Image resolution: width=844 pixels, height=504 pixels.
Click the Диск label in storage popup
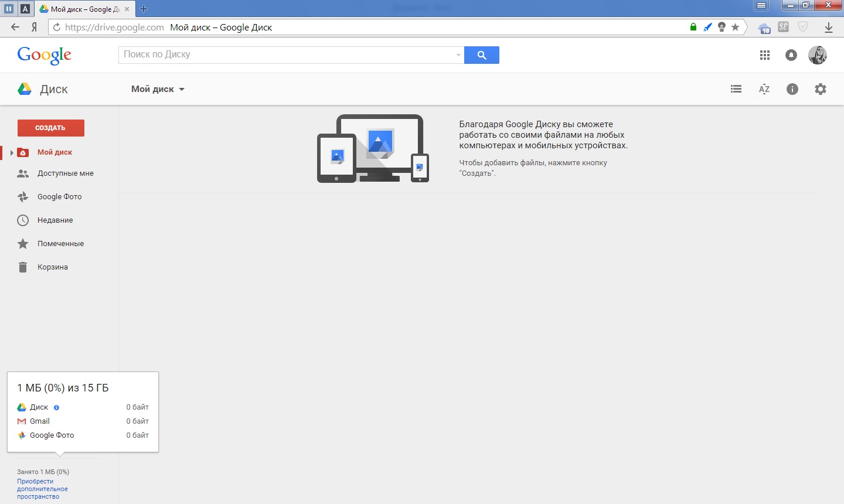39,407
